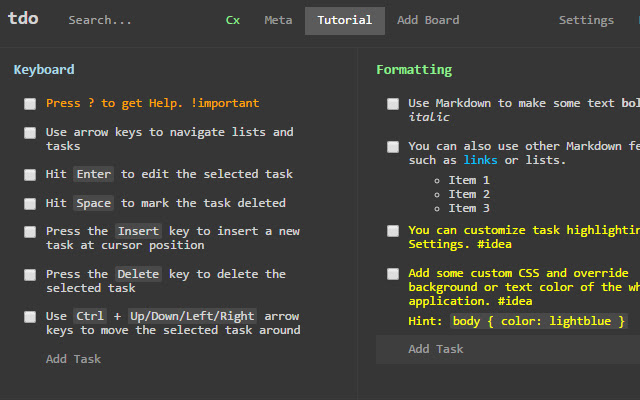The height and width of the screenshot is (400, 640).
Task: Click the Insert key label
Action: (138, 231)
